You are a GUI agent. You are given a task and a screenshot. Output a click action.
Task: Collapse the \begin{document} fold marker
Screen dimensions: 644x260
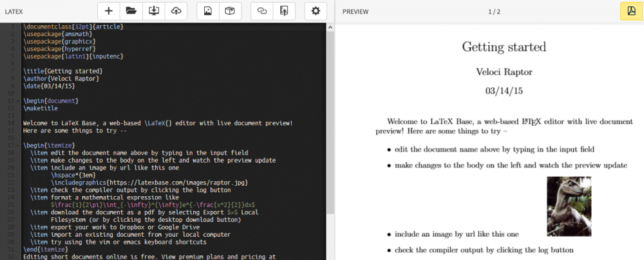pos(17,101)
